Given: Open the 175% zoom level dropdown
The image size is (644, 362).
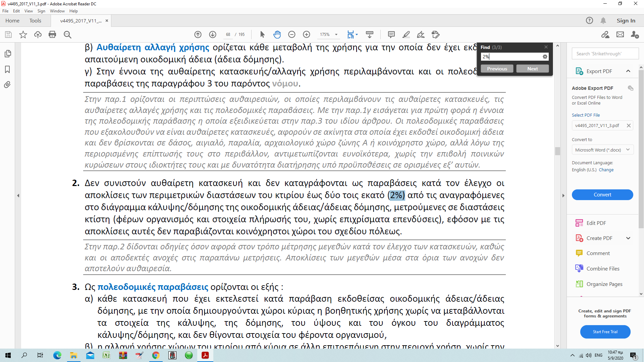Looking at the screenshot, I should [336, 35].
